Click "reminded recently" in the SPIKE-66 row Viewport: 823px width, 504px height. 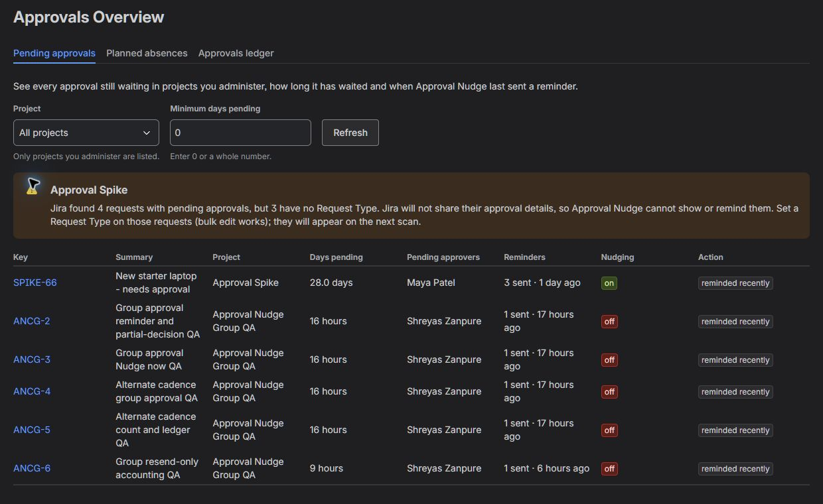pyautogui.click(x=735, y=283)
